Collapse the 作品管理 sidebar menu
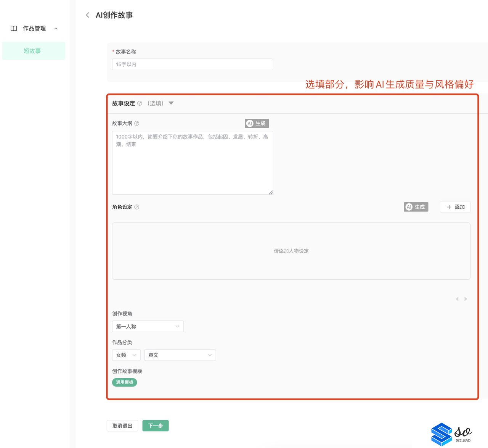 [x=56, y=29]
